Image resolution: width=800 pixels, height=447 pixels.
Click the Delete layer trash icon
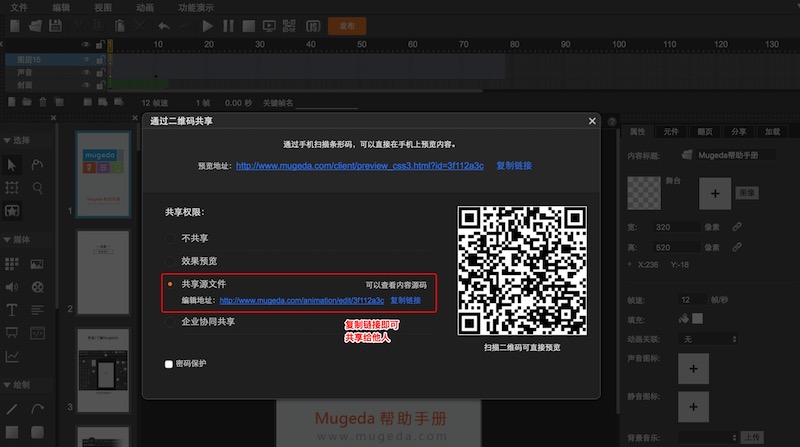43,102
